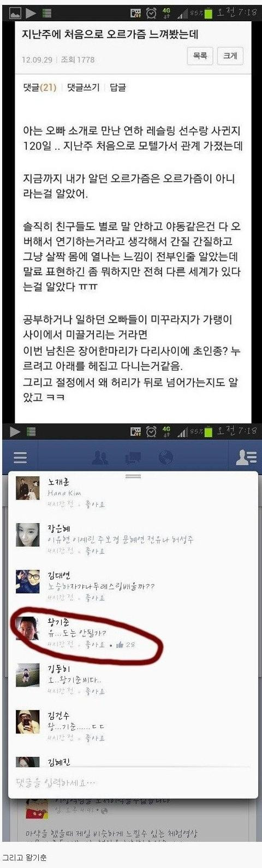Select the 댓글쓰기 tab
Image resolution: width=262 pixels, height=868 pixels.
84,87
